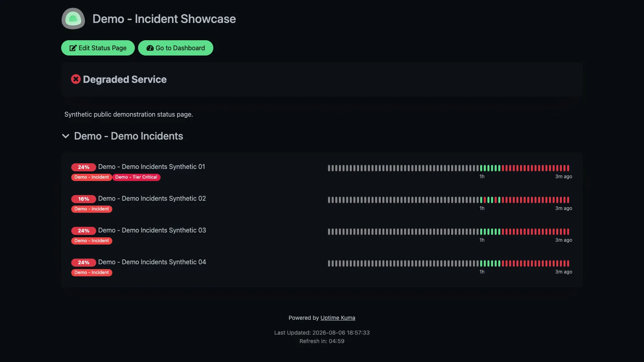Click the Refresh in countdown text
644x362 pixels.
click(x=322, y=341)
